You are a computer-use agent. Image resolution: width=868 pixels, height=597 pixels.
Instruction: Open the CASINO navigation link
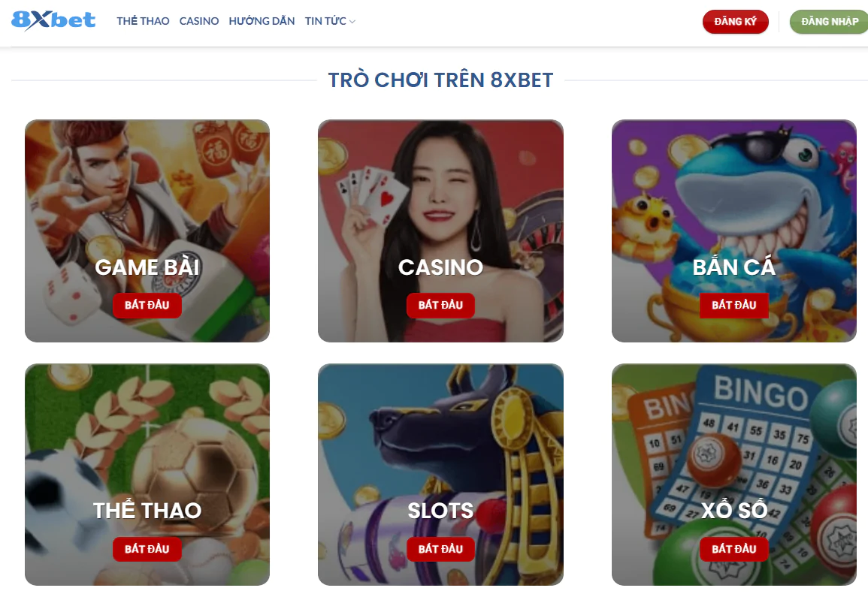[198, 21]
